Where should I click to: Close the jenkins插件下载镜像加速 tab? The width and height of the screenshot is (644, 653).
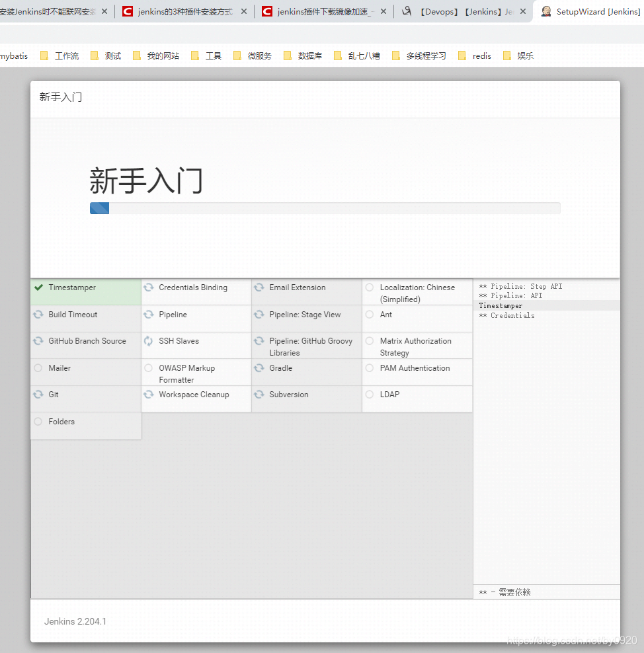coord(383,11)
